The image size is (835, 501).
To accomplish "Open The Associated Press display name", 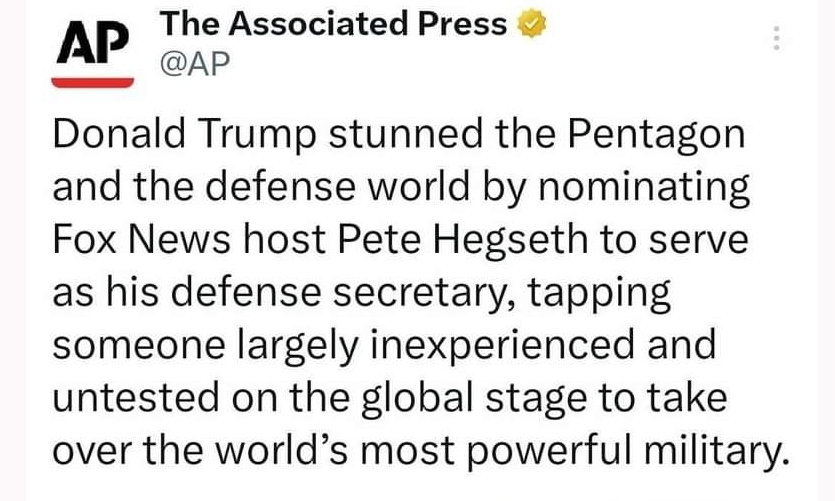I will [x=333, y=24].
